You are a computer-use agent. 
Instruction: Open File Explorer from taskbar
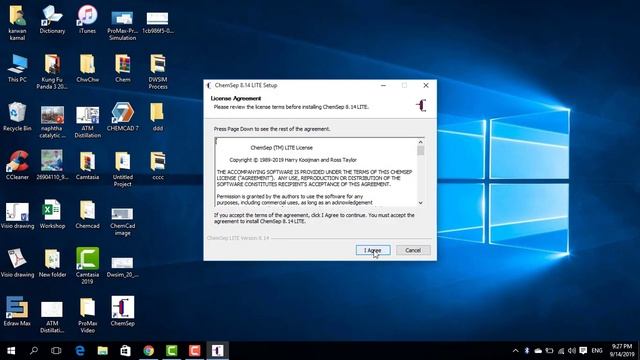[x=102, y=351]
